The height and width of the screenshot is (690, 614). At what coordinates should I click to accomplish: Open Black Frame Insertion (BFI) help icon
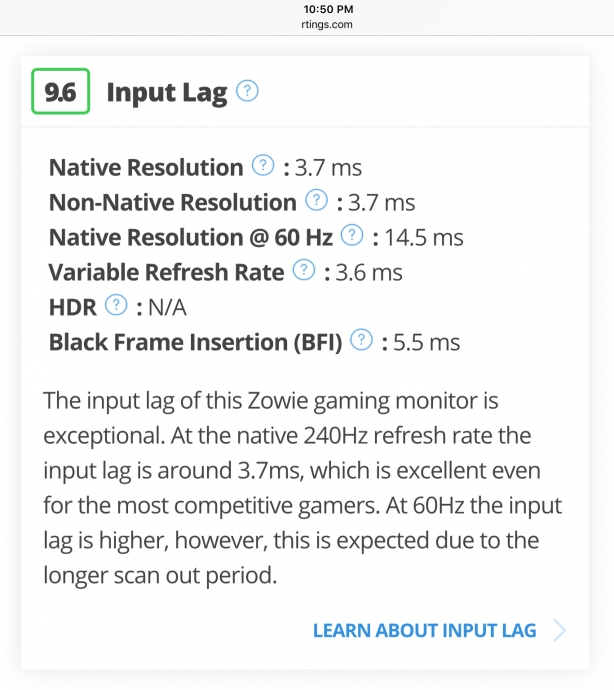click(362, 341)
